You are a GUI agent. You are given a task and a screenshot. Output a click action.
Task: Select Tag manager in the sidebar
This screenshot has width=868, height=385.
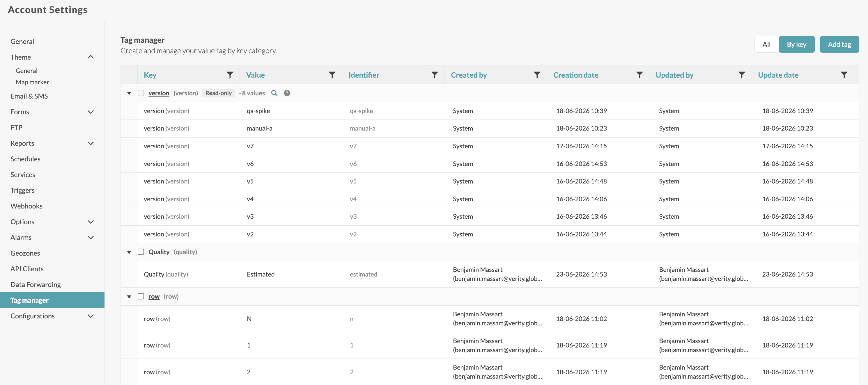point(52,300)
